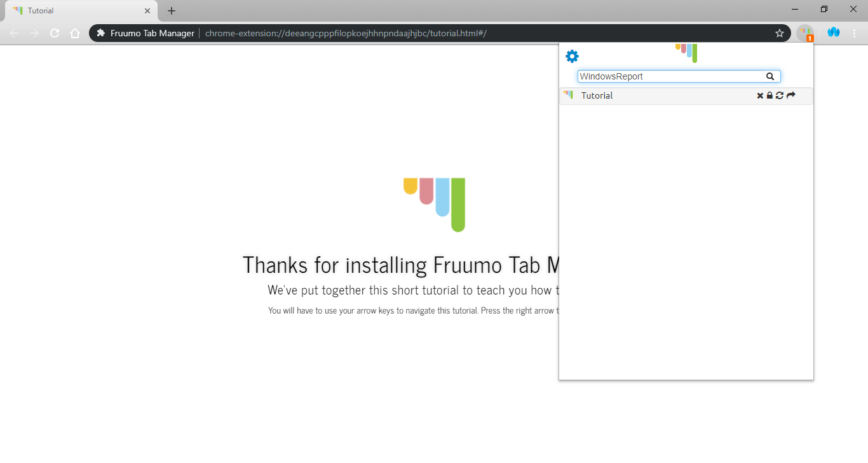Lock (pin) the Tutorial tab in Fruumo list
Viewport: 868px width, 463px height.
tap(770, 95)
